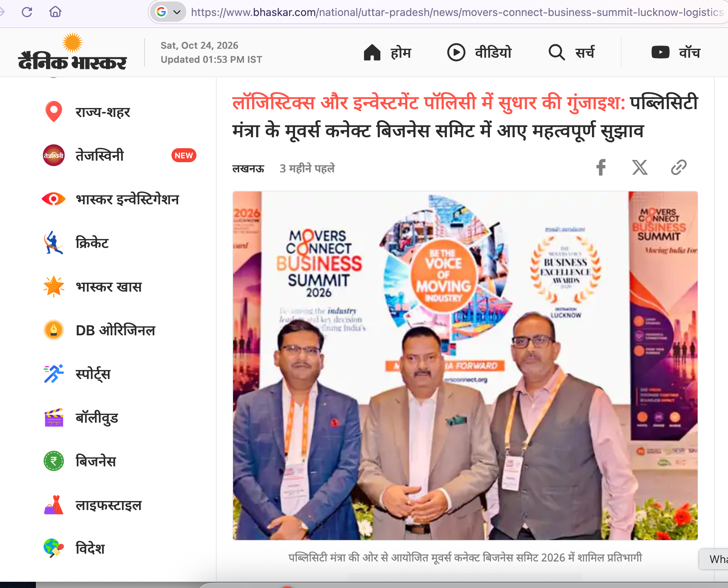Go to the विदेश section
Image resolution: width=728 pixels, height=588 pixels.
[90, 548]
